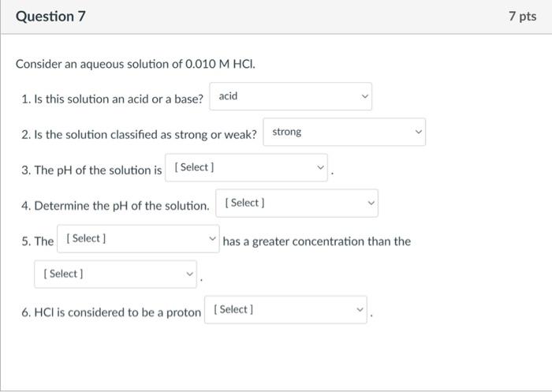Viewport: 552px width, 392px height.
Task: Click "HCl is considered to be a proton" text
Action: [112, 312]
